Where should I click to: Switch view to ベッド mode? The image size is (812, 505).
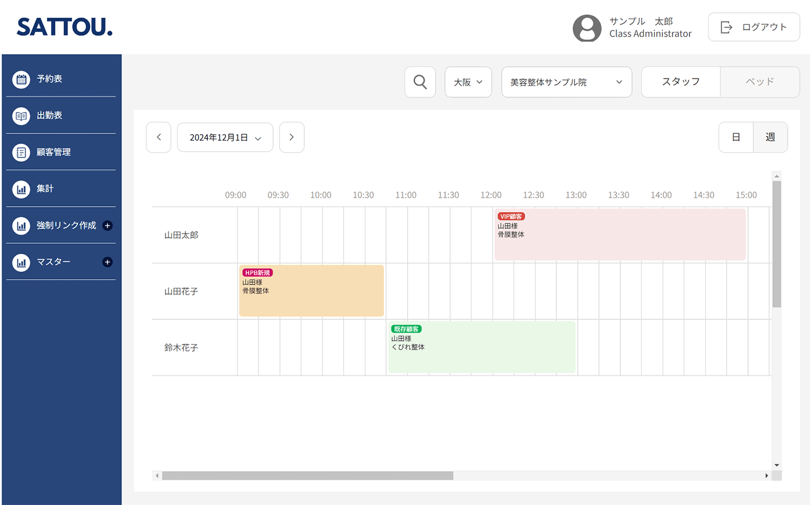point(760,82)
